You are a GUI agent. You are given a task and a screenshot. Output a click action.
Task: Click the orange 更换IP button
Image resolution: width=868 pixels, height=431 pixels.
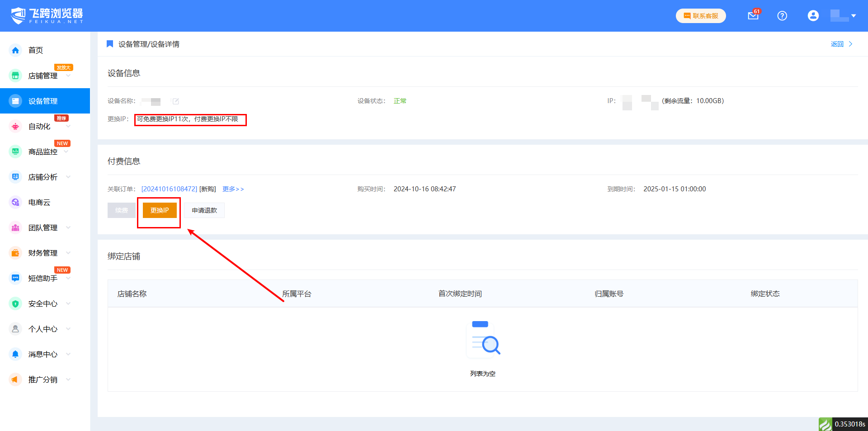(160, 210)
